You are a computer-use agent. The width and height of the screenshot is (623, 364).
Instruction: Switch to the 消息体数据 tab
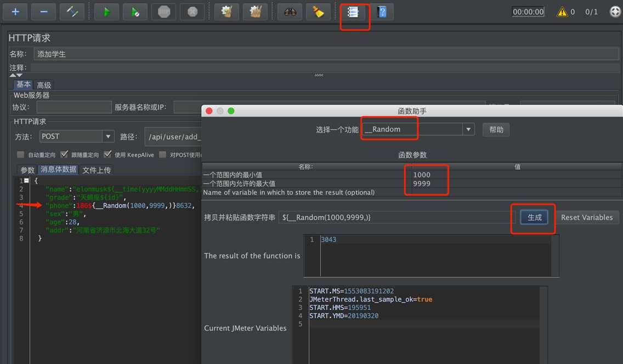pyautogui.click(x=58, y=169)
